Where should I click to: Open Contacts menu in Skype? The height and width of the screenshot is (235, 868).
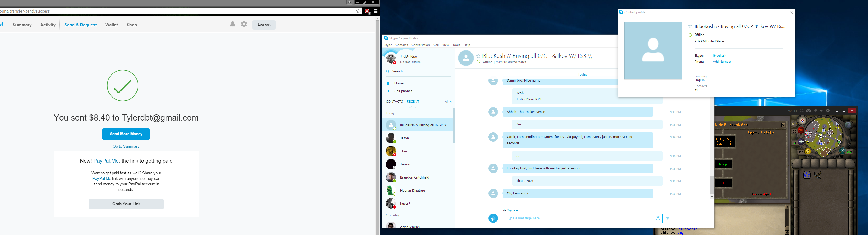402,45
